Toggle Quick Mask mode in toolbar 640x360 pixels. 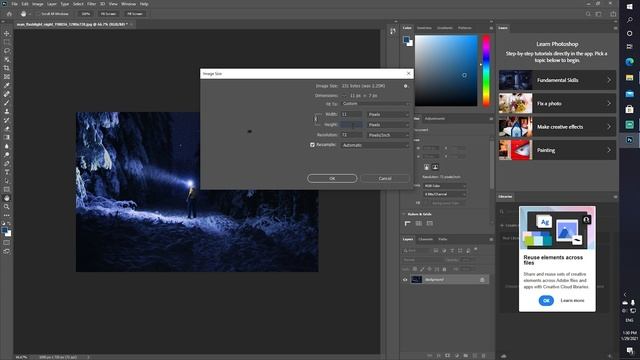7,242
